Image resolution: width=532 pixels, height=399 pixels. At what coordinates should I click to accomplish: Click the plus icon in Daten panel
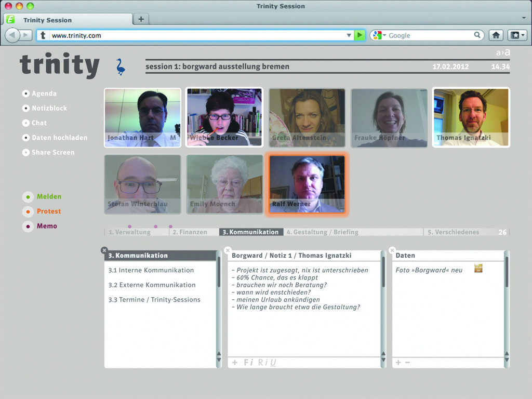398,362
